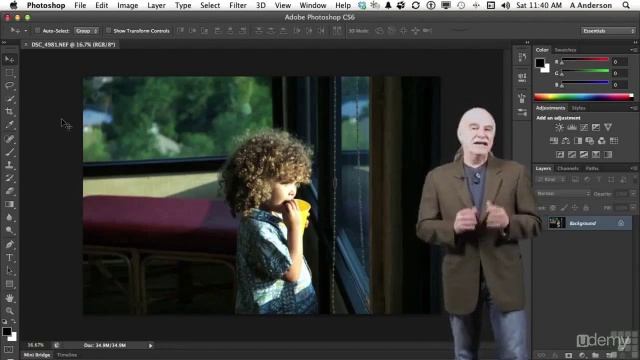Select the Rectangular Marquee tool

click(9, 73)
